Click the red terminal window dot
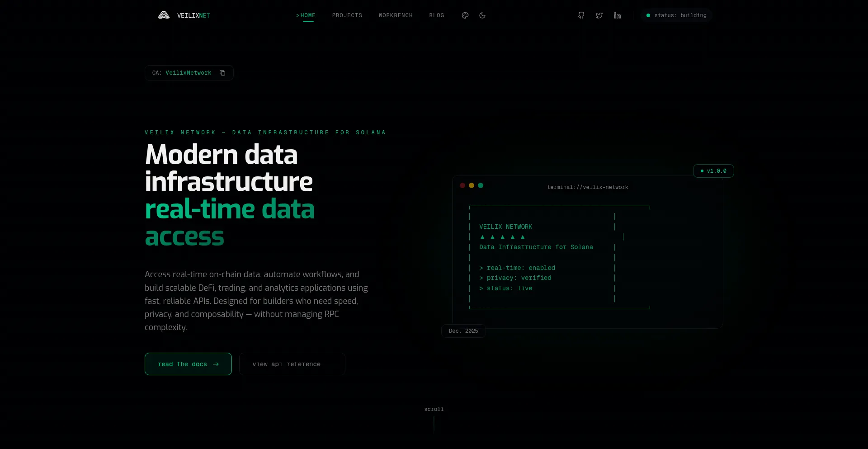 (462, 185)
